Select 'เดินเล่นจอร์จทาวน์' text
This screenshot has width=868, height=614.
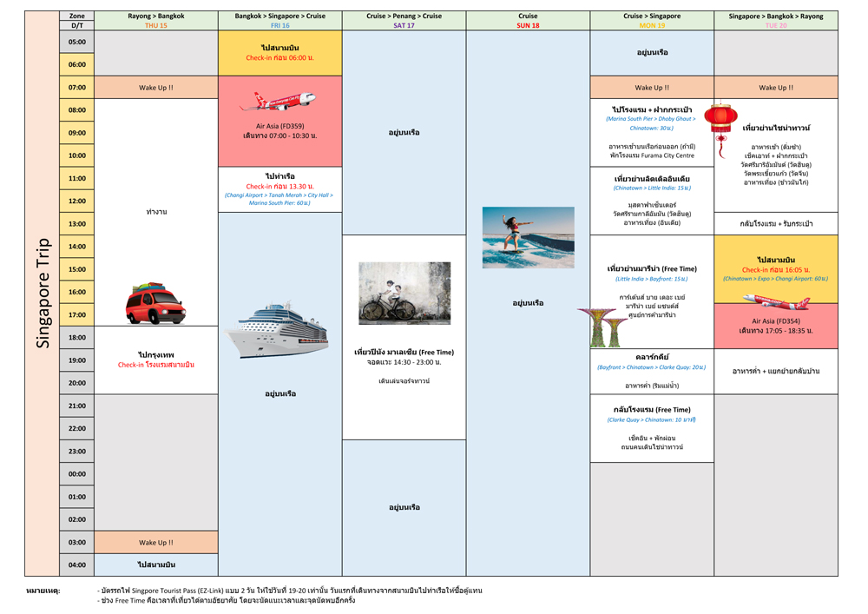(x=404, y=381)
